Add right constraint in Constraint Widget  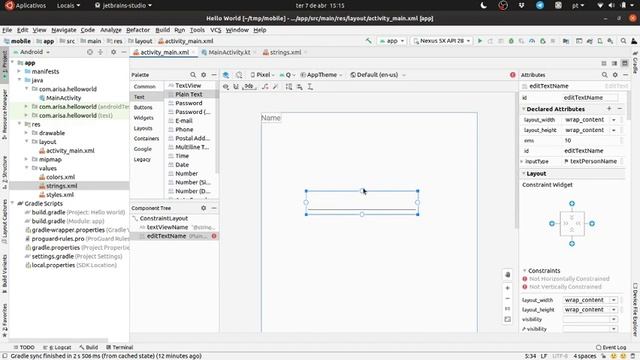[x=592, y=224]
